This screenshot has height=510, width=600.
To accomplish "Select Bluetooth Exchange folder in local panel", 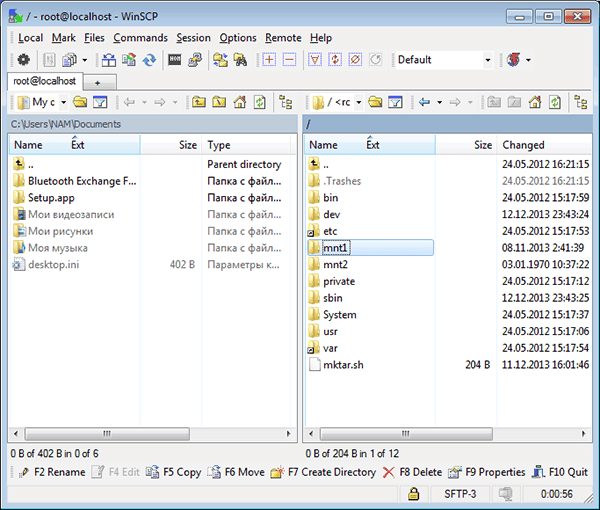I will click(82, 181).
